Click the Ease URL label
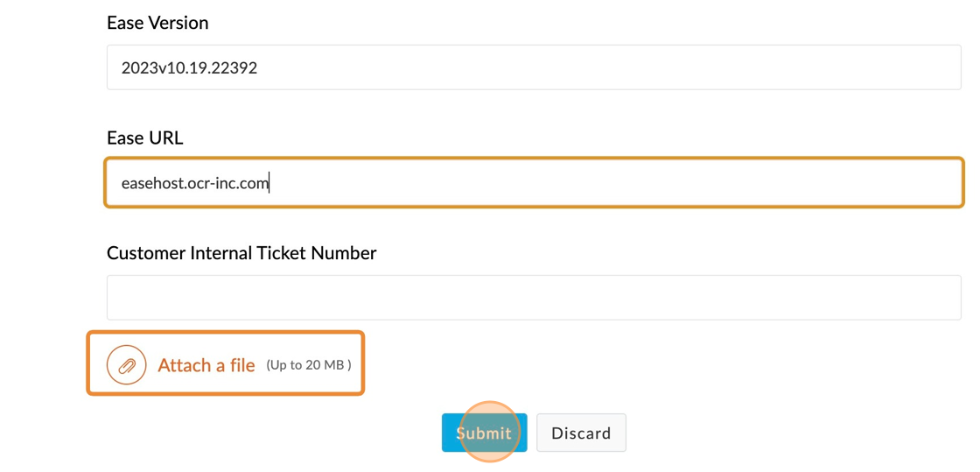 tap(145, 137)
